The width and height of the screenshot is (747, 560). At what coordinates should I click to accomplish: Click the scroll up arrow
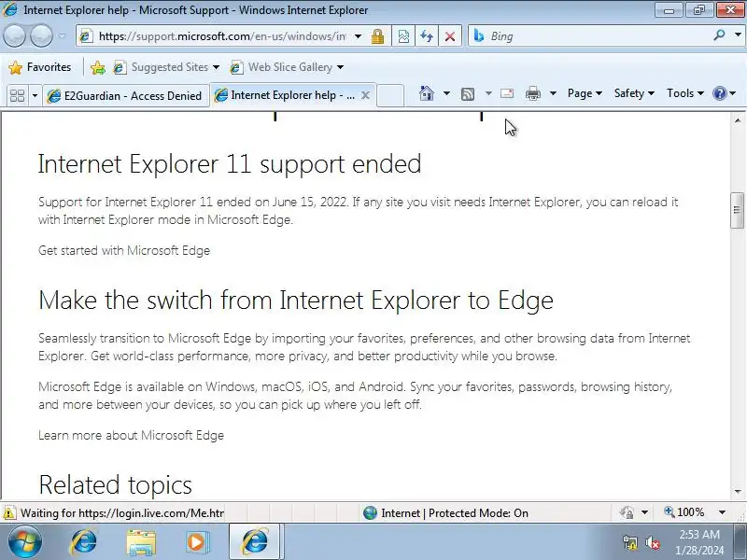[738, 120]
